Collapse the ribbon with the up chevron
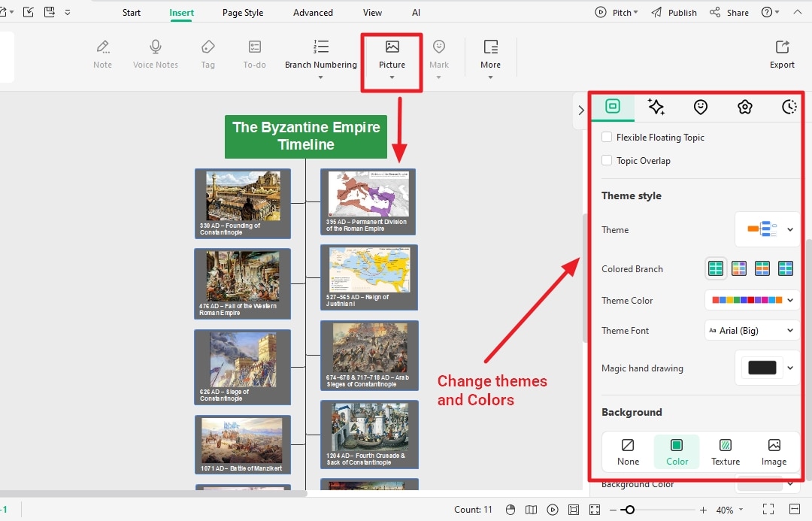Image resolution: width=812 pixels, height=521 pixels. [798, 12]
